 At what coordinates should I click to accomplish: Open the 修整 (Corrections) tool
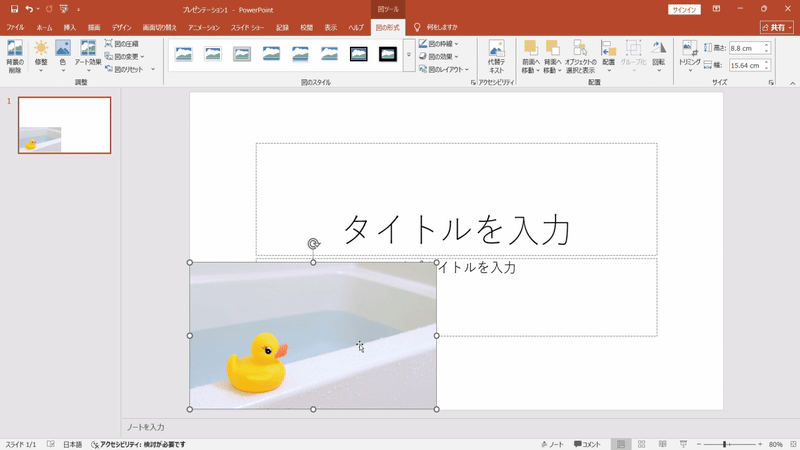click(41, 56)
